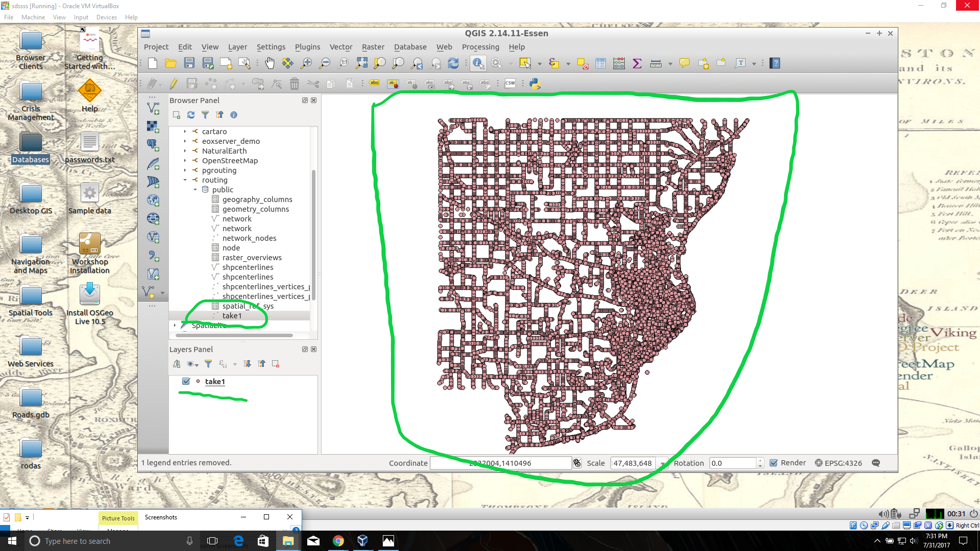Expand the NaturalEarth connection
The height and width of the screenshot is (551, 980).
pos(185,151)
